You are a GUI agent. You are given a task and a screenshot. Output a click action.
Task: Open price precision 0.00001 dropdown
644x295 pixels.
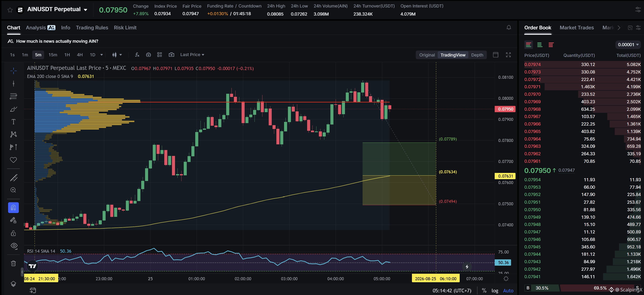click(628, 45)
